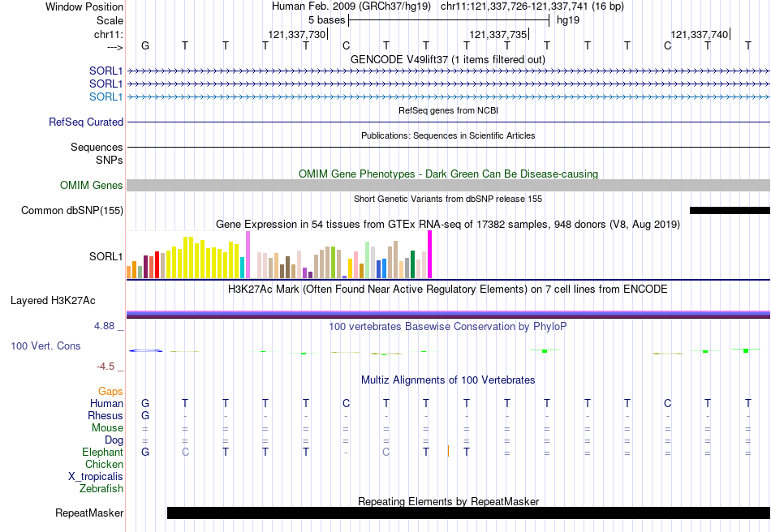The height and width of the screenshot is (532, 771).
Task: Open the Layered H3K27Ac track label
Action: click(53, 301)
